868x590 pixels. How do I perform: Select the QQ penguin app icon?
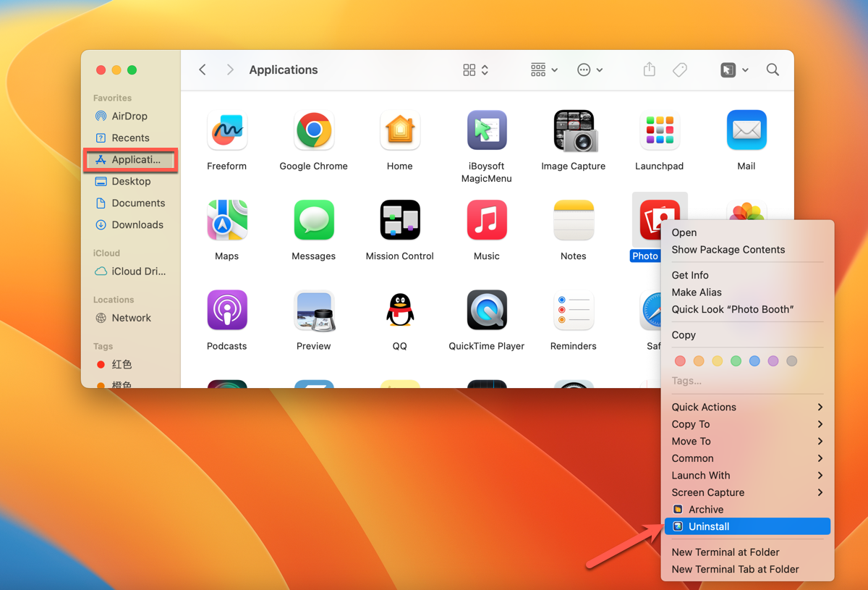[399, 310]
